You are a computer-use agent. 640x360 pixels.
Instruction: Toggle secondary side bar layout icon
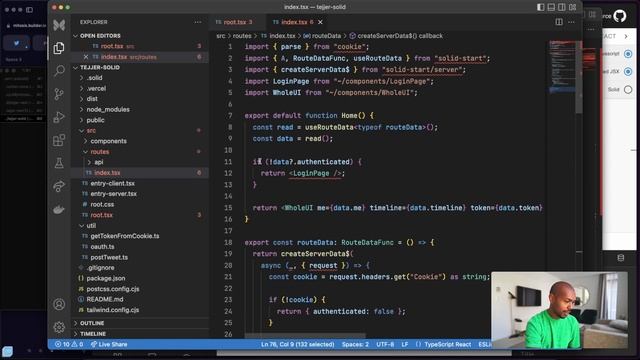coord(562,7)
